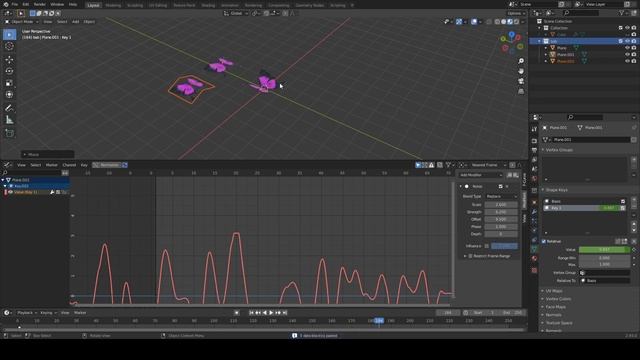This screenshot has width=640, height=360.
Task: Click the Blender logo menu icon
Action: tap(6, 4)
